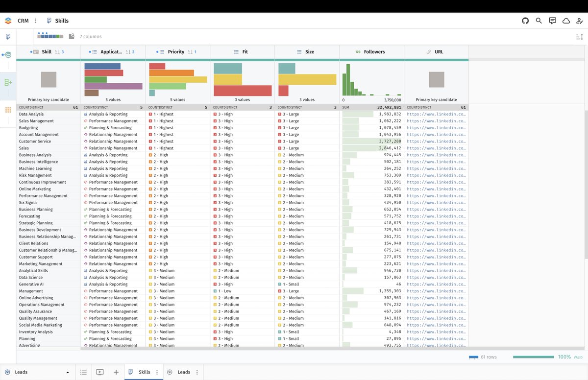The image size is (588, 380).
Task: Click the 3,727,280 followers cell
Action: (371, 142)
